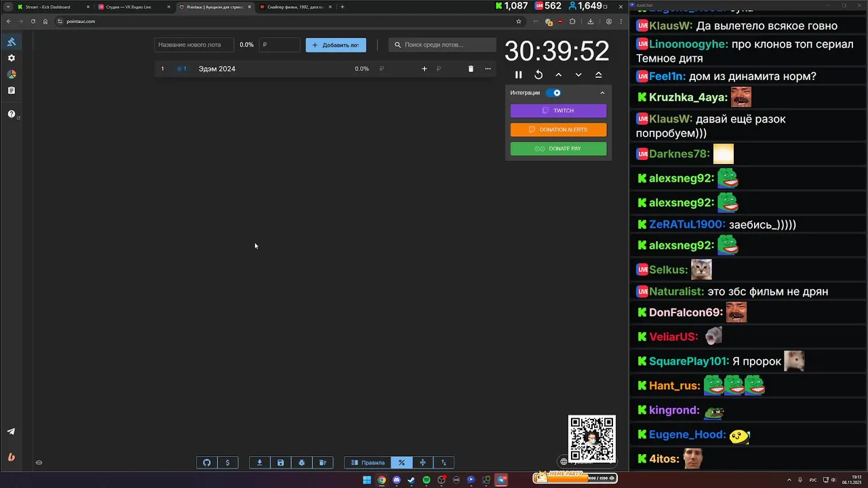Click the browser home button
The image size is (868, 488).
(x=45, y=21)
